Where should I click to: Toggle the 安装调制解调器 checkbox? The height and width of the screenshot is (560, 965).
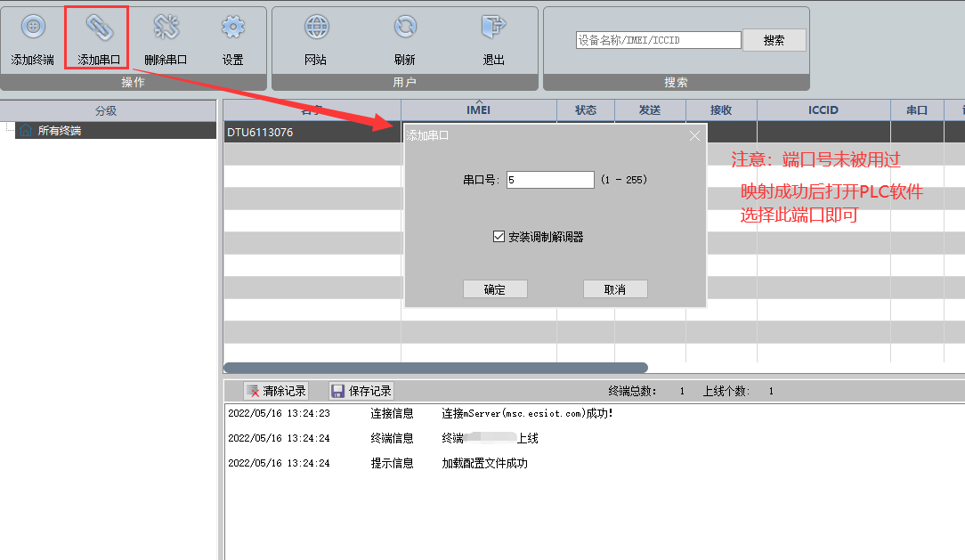(499, 236)
